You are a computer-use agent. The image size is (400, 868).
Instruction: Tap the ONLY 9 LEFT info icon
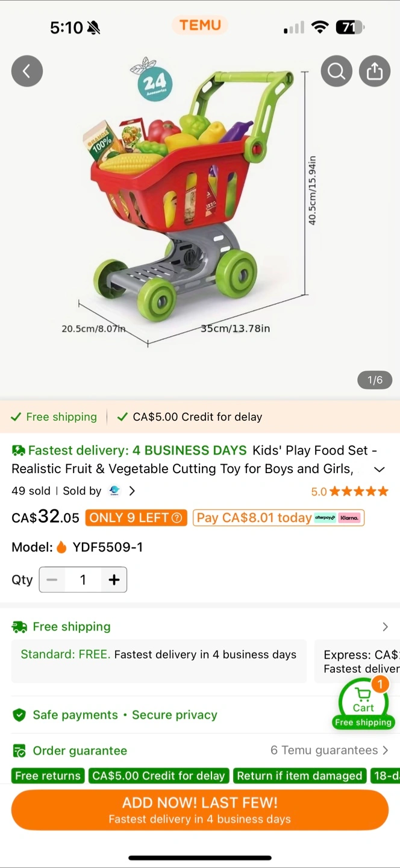pyautogui.click(x=177, y=518)
